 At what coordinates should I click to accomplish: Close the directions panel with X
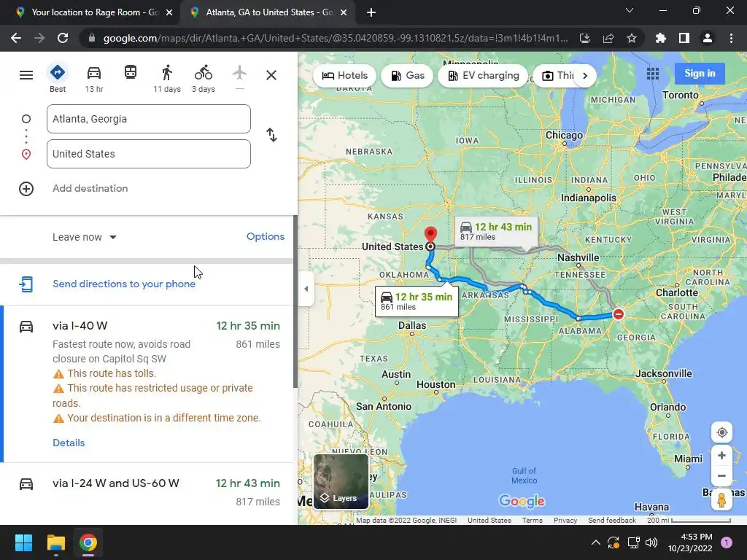(271, 75)
